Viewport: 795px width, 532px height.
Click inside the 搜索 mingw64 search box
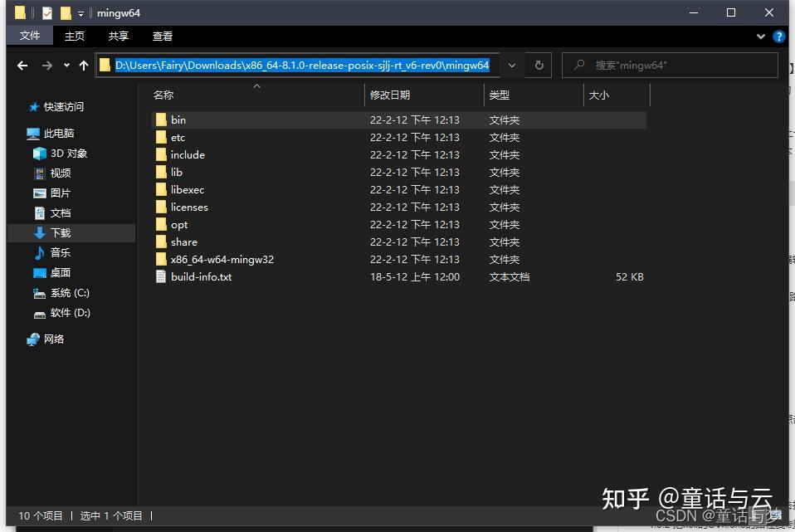tap(672, 65)
